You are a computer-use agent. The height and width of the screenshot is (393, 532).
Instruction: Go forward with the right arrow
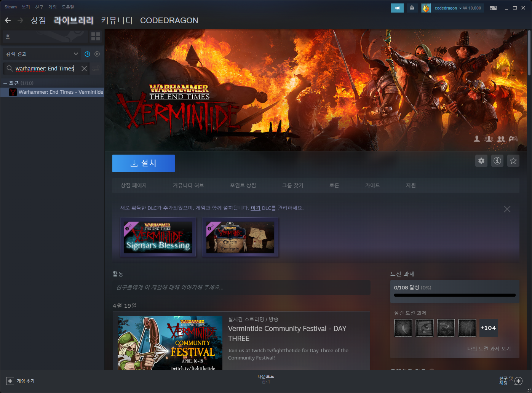[x=20, y=20]
